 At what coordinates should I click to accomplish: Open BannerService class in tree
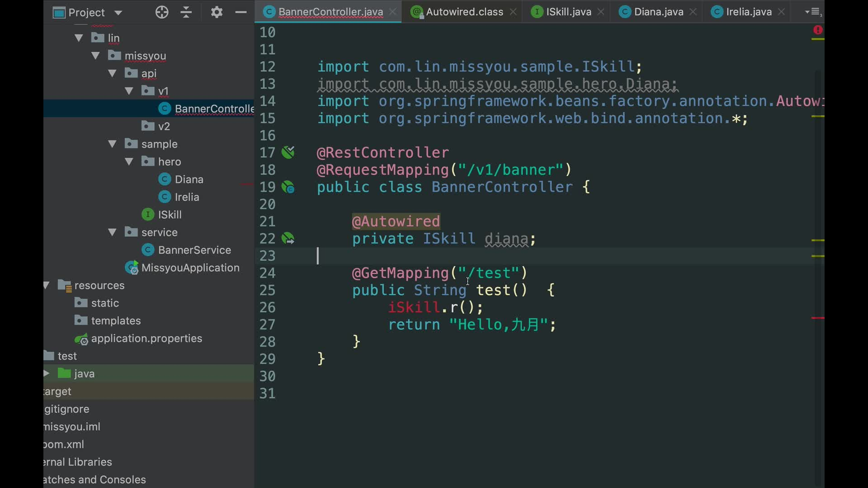[194, 250]
